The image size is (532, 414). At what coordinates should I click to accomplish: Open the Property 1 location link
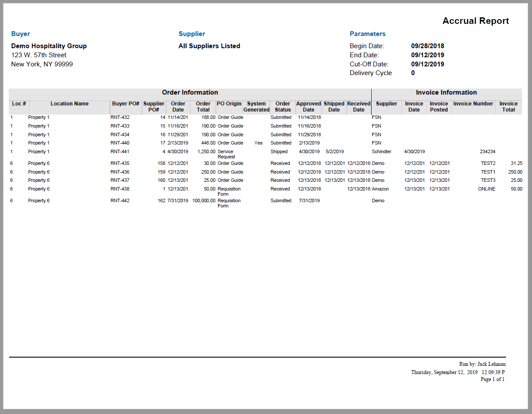[x=38, y=117]
